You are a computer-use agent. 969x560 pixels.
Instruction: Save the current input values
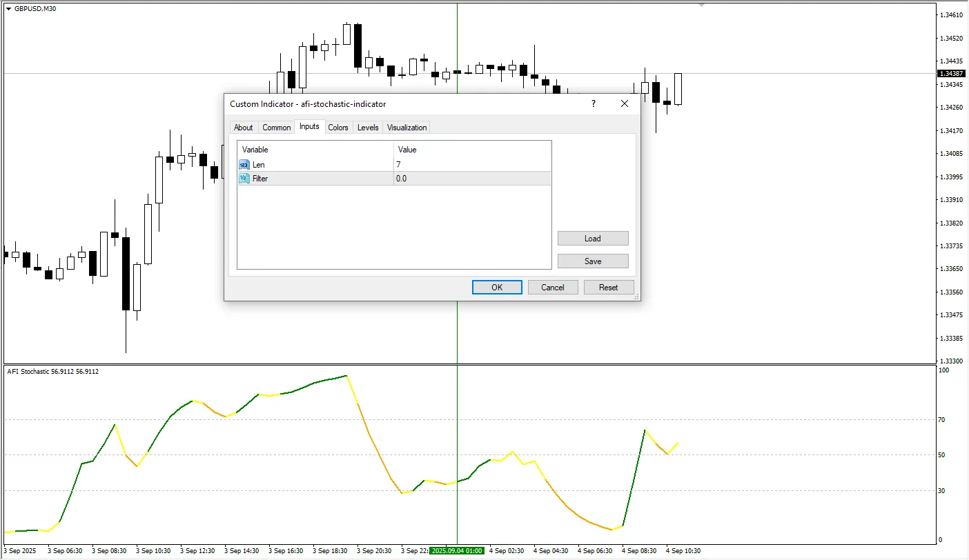(x=592, y=261)
